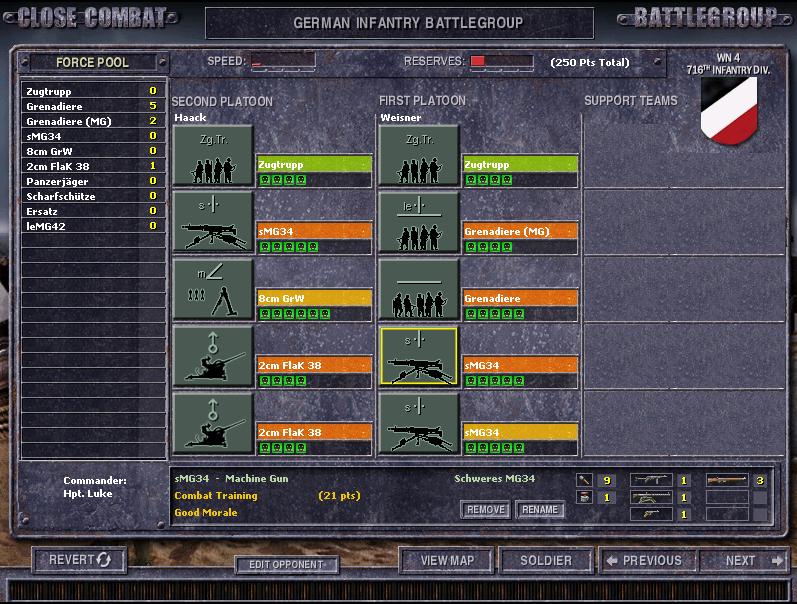This screenshot has height=604, width=797.
Task: Click Second Platoon leader name Haack
Action: pyautogui.click(x=191, y=117)
